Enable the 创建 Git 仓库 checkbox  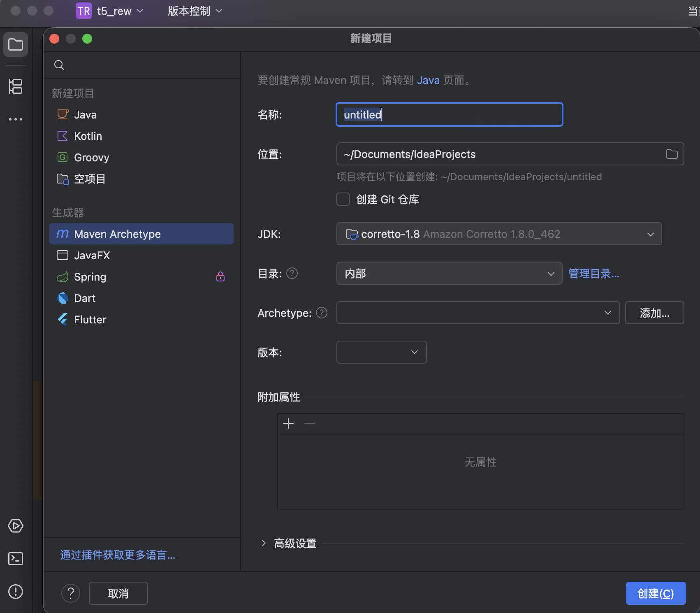pos(343,200)
